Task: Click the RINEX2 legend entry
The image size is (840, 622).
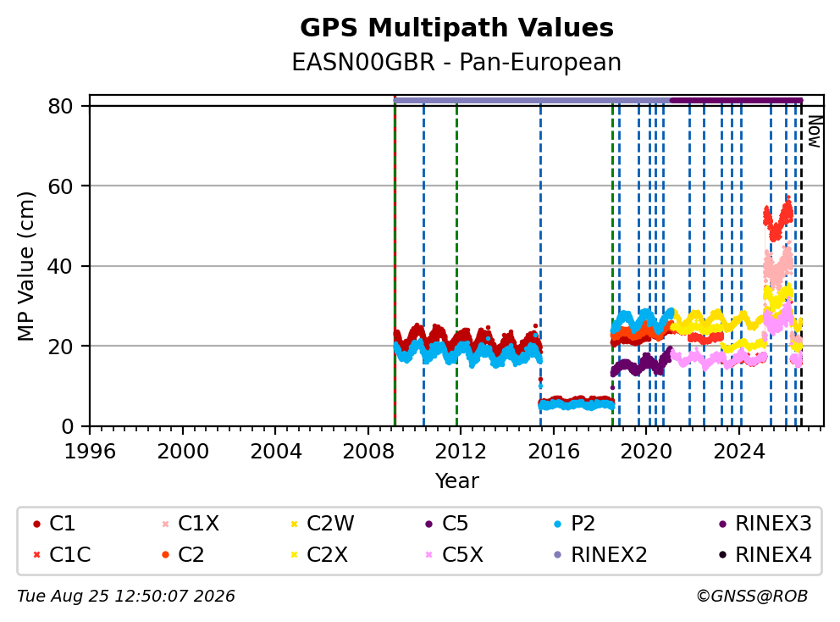Action: [x=600, y=554]
